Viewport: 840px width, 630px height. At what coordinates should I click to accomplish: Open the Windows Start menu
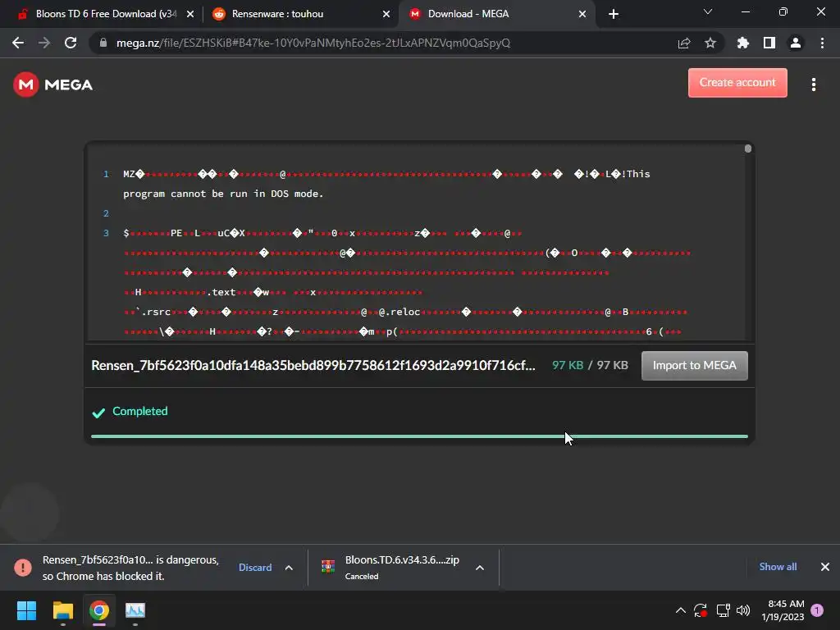[26, 610]
